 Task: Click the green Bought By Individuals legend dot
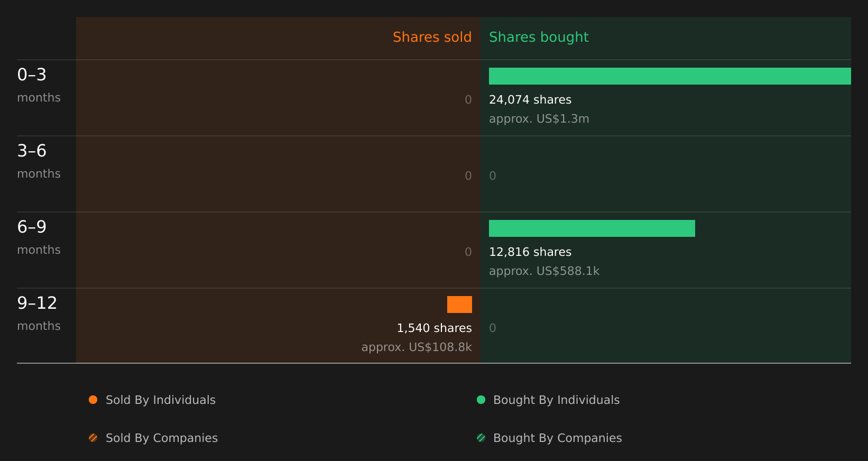point(481,400)
